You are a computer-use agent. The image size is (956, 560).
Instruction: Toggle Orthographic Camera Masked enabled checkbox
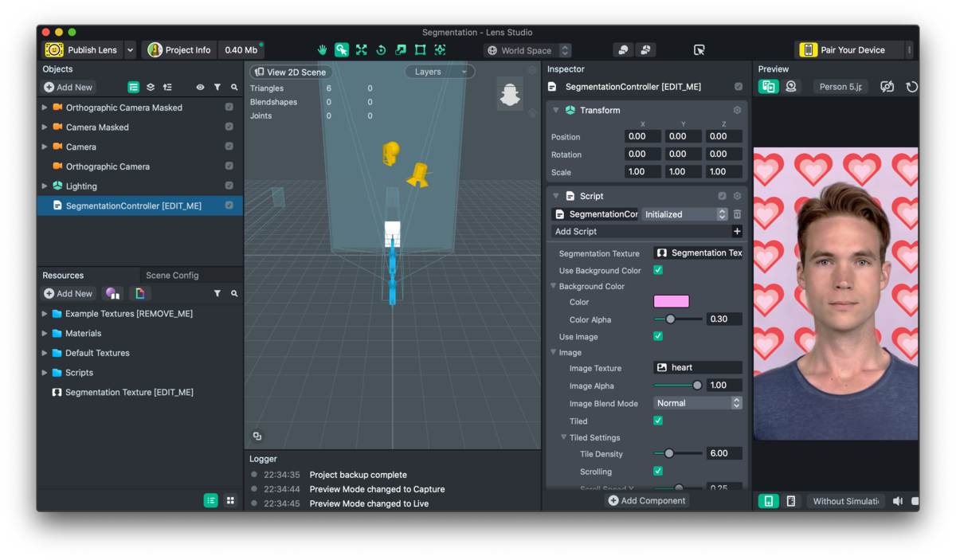[229, 108]
